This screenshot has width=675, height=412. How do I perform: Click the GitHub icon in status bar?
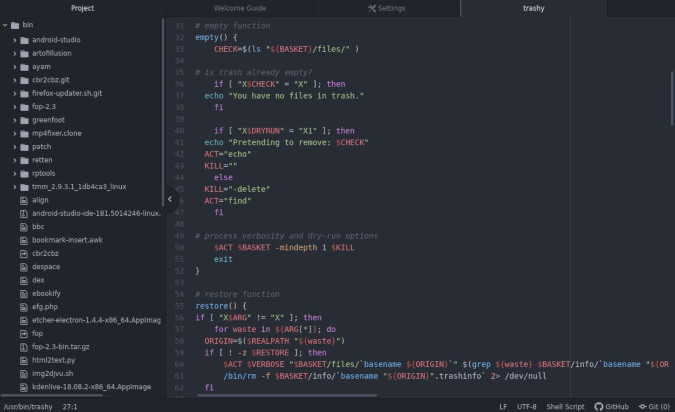click(x=598, y=406)
